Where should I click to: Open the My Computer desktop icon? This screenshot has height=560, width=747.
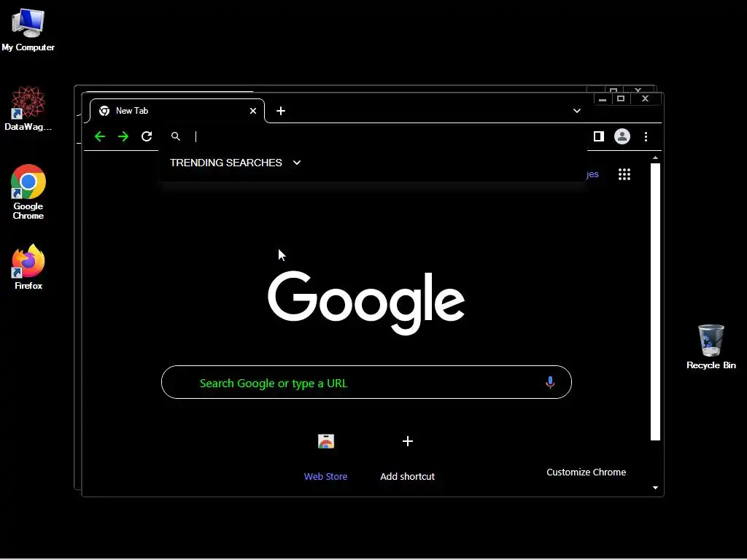tap(28, 30)
